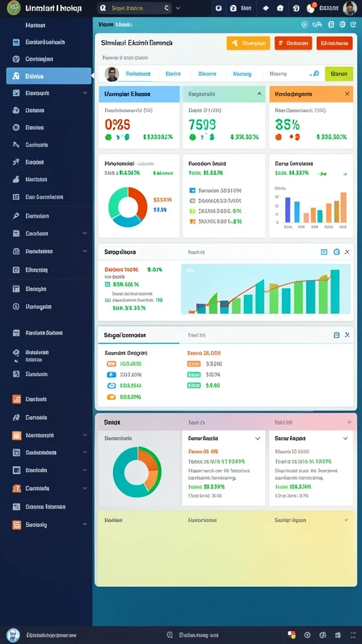Click the notification bell with red badge
This screenshot has width=362, height=644.
coord(310,8)
